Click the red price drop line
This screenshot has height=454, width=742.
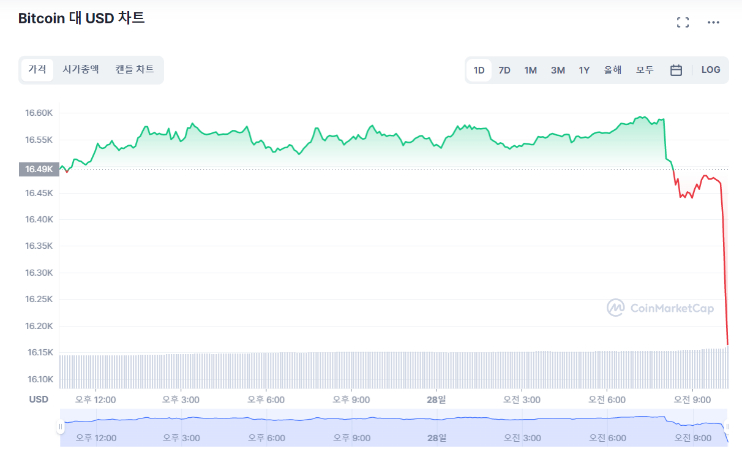(x=723, y=260)
